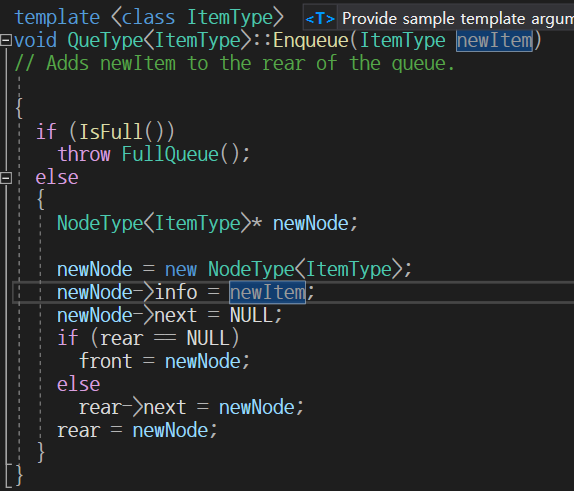Click newItem in the info assignment line
574x491 pixels.
pyautogui.click(x=267, y=292)
